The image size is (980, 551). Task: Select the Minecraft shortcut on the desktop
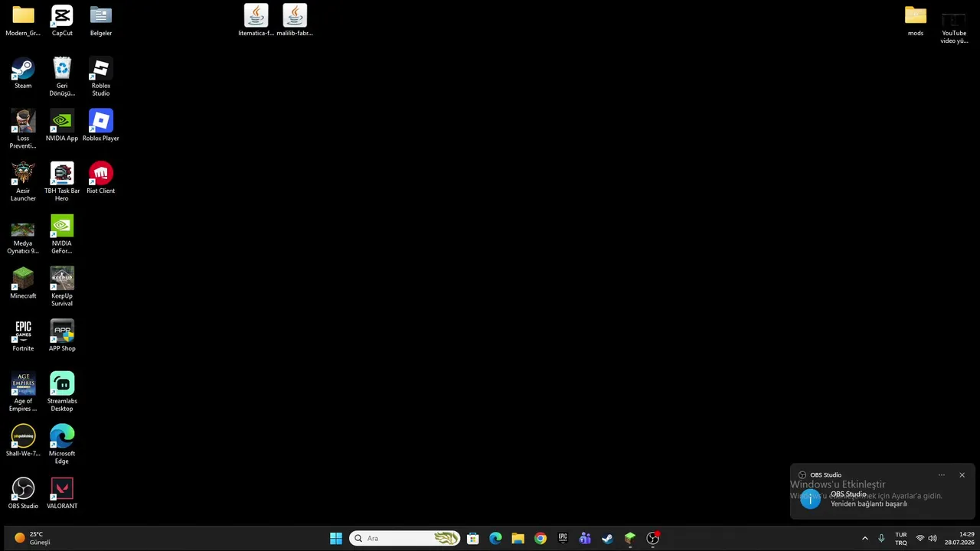[x=23, y=283]
